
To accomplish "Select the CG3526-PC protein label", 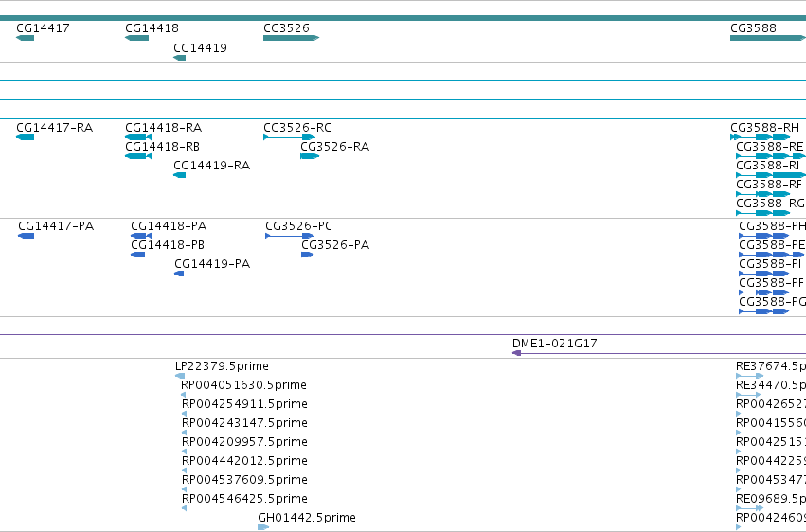I will pyautogui.click(x=298, y=226).
